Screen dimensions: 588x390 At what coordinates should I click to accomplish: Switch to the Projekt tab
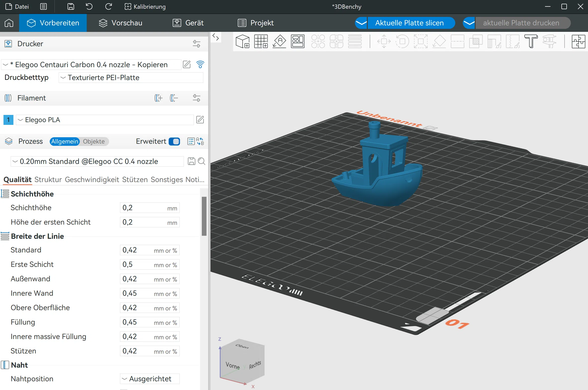click(256, 23)
